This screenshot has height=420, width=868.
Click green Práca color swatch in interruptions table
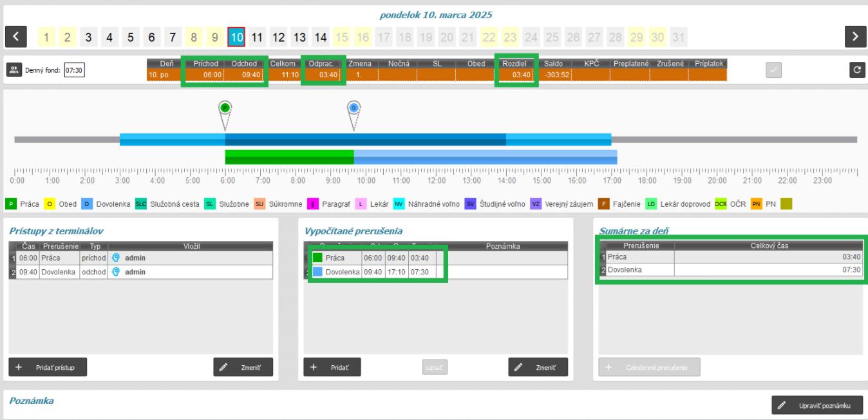[x=317, y=258]
